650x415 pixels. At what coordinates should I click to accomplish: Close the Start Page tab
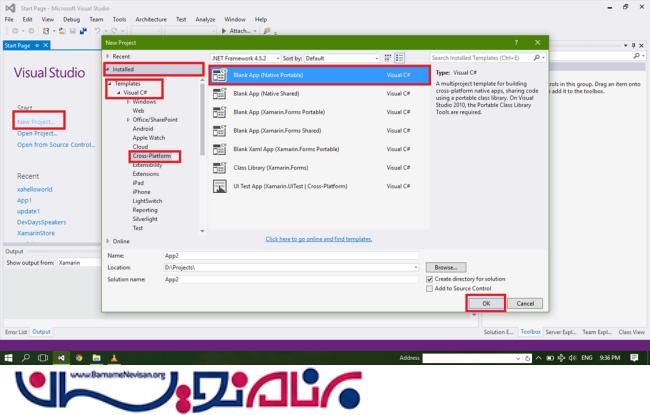pyautogui.click(x=46, y=45)
